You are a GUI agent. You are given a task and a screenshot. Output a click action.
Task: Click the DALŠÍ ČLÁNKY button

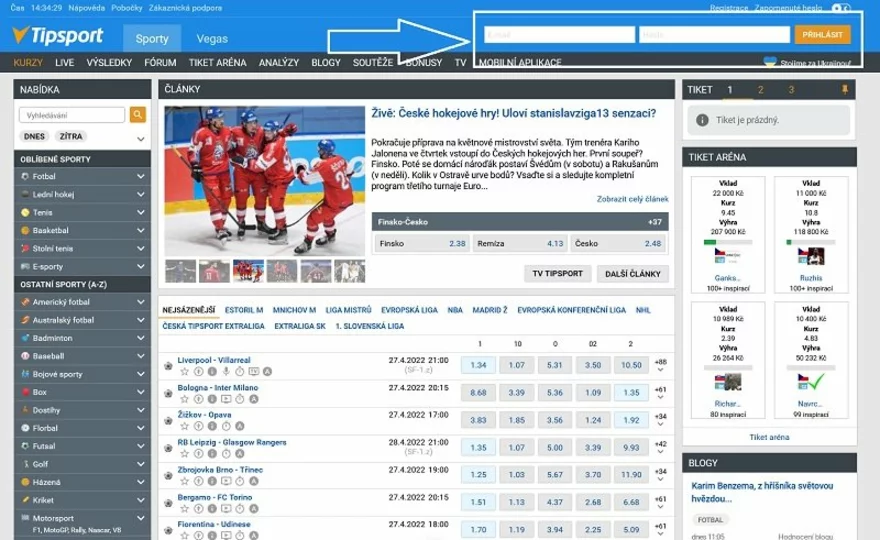[x=632, y=273]
